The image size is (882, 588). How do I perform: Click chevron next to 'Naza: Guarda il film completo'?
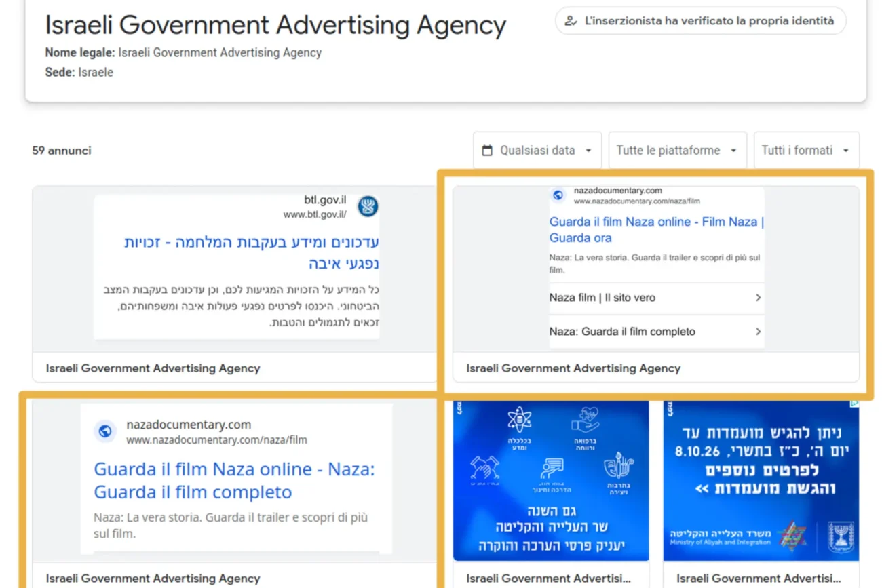758,332
